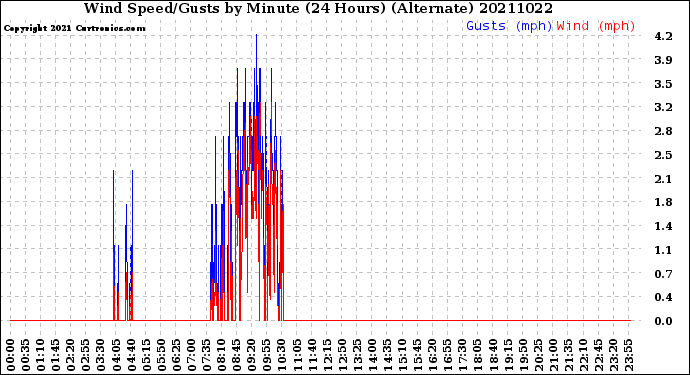690x375 pixels.
Task: Click the 0.7 y-axis label
Action: pyautogui.click(x=663, y=274)
